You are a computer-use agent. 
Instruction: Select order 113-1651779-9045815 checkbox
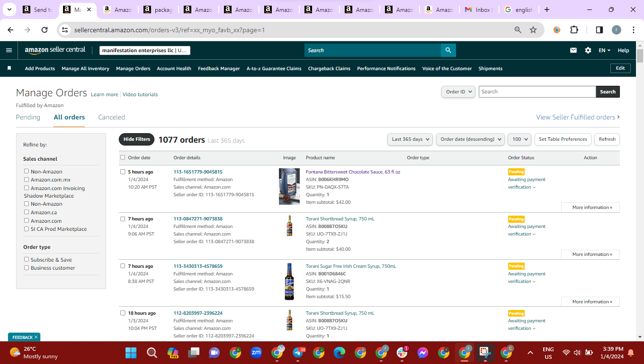(x=123, y=172)
